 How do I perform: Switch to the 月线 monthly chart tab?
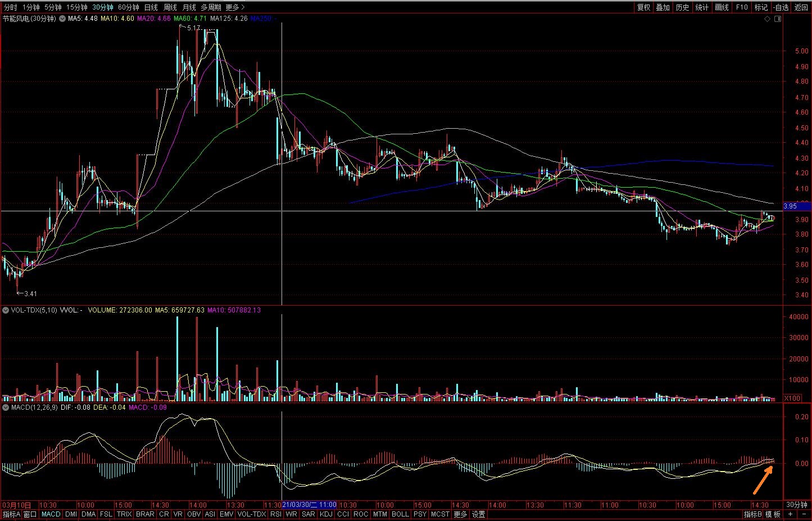coord(189,7)
